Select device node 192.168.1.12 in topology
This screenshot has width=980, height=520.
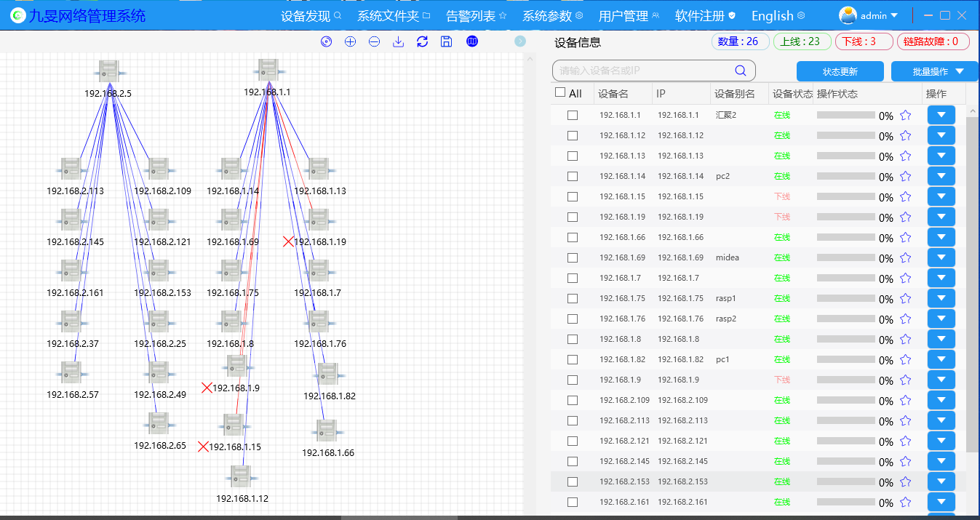click(x=239, y=477)
